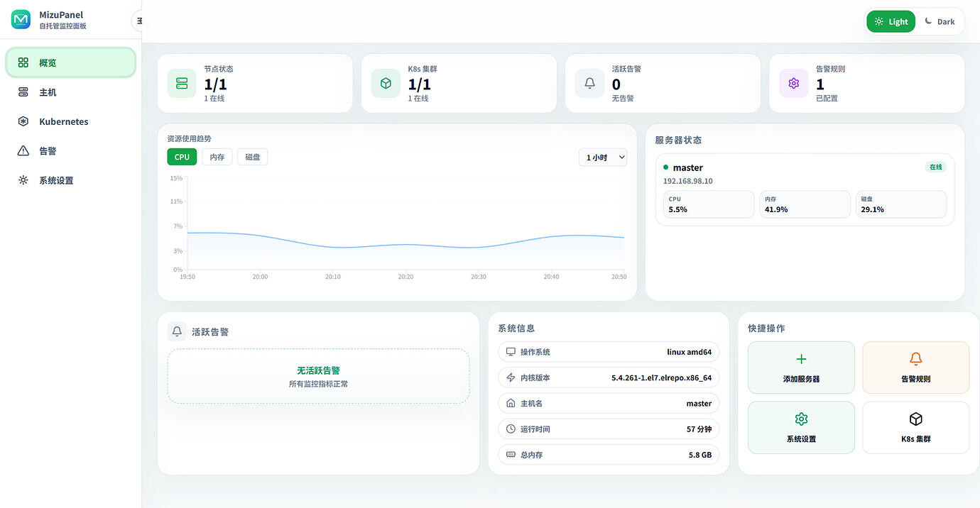Click the kernel version 5.4.261-1.el7.elrepo.x86_64
The image size is (980, 508).
661,377
